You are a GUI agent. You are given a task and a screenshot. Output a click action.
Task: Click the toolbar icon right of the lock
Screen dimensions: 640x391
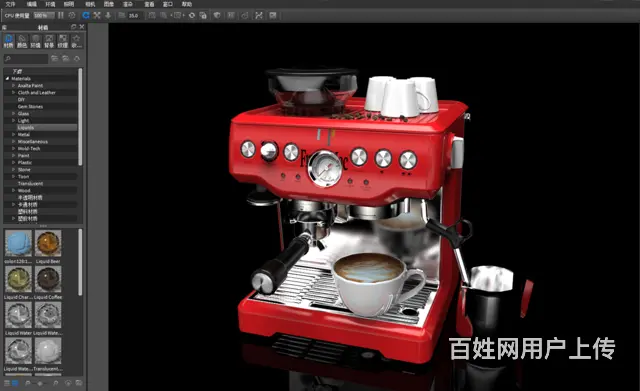pyautogui.click(x=217, y=16)
